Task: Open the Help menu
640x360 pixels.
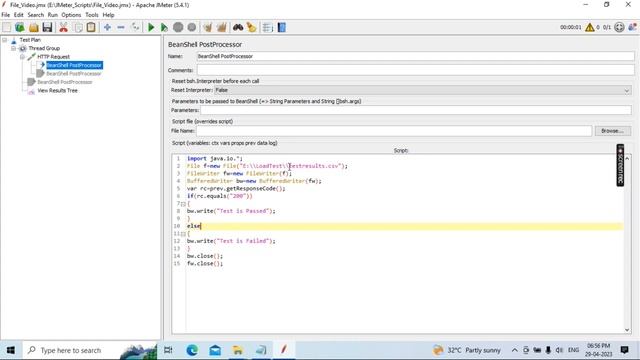Action: click(108, 15)
